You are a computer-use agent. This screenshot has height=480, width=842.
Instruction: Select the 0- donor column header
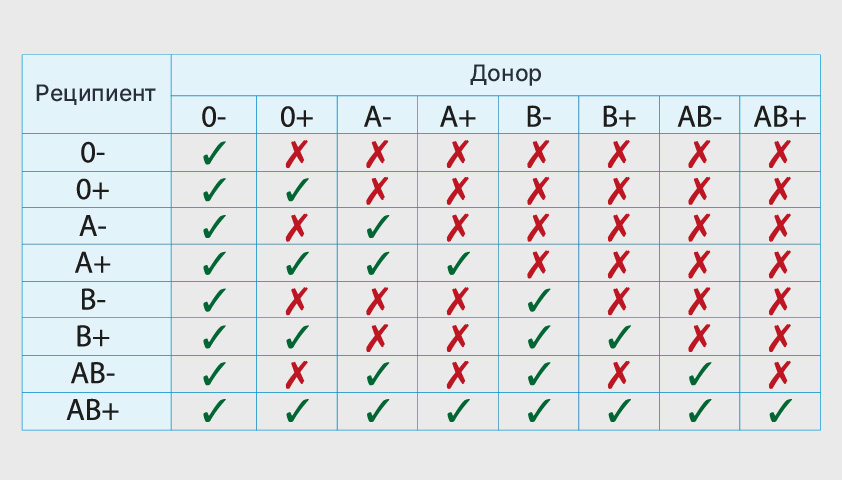click(x=213, y=116)
